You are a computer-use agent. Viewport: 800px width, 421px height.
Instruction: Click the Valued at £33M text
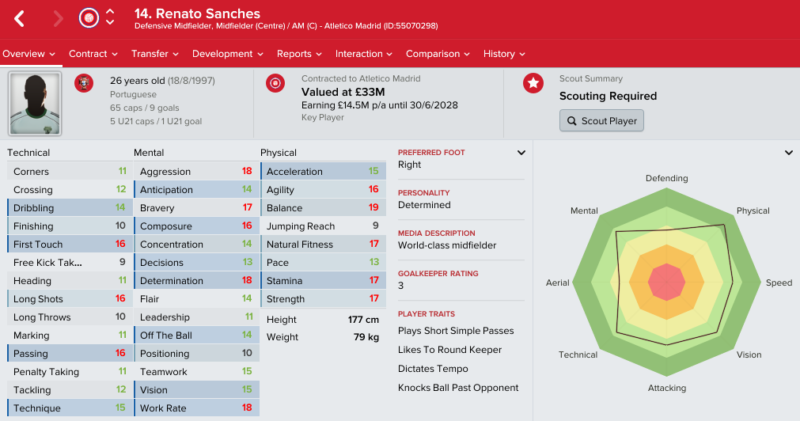coord(343,92)
